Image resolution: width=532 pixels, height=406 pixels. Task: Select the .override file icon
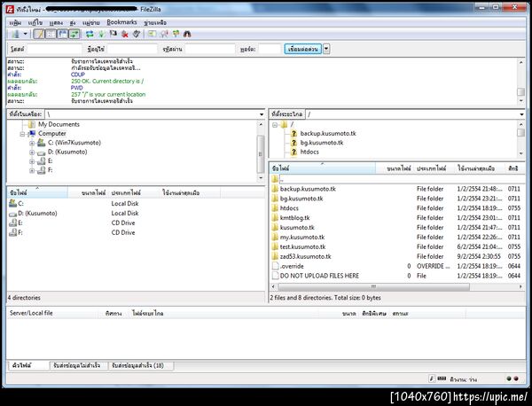(x=275, y=266)
